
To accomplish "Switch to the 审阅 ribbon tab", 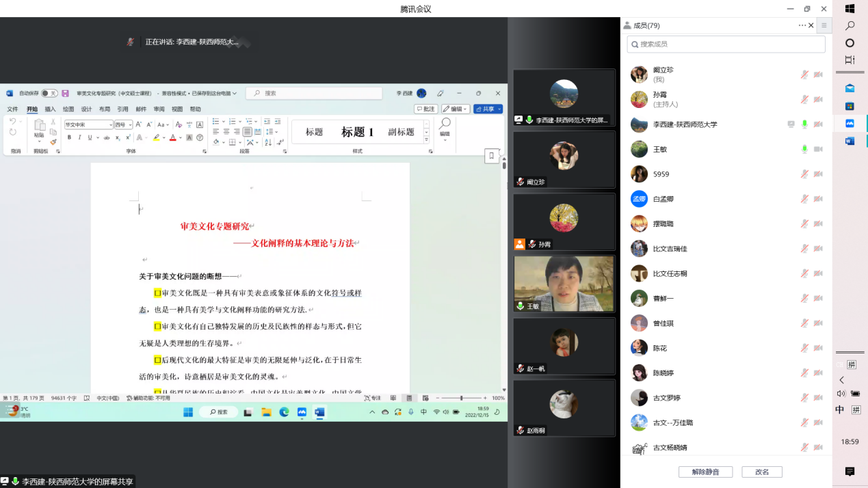I will tap(159, 109).
